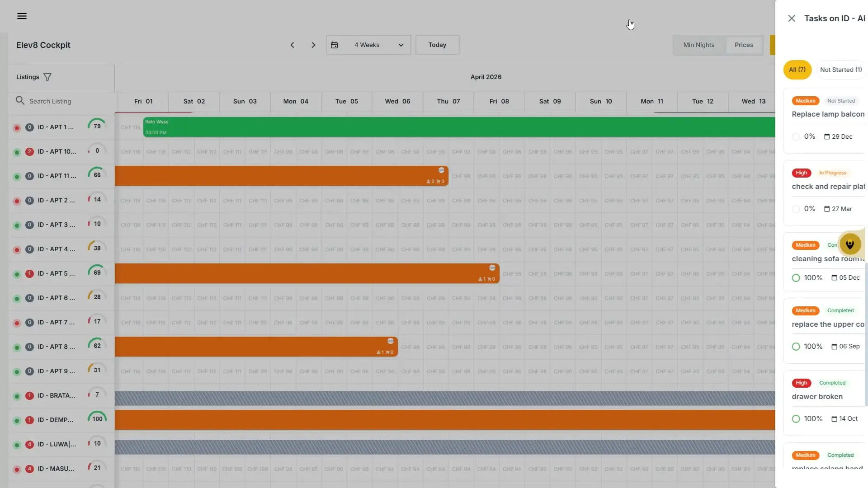
Task: Go to previous period with left chevron
Action: (292, 45)
